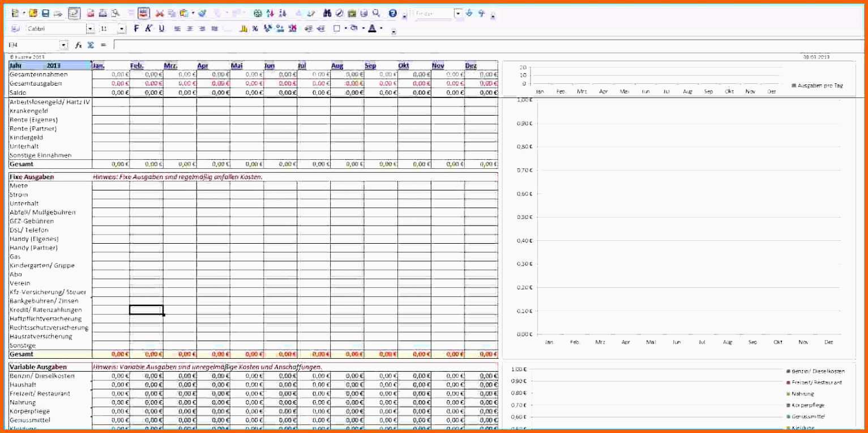The image size is (868, 433).
Task: Click the Help question mark icon
Action: click(392, 13)
